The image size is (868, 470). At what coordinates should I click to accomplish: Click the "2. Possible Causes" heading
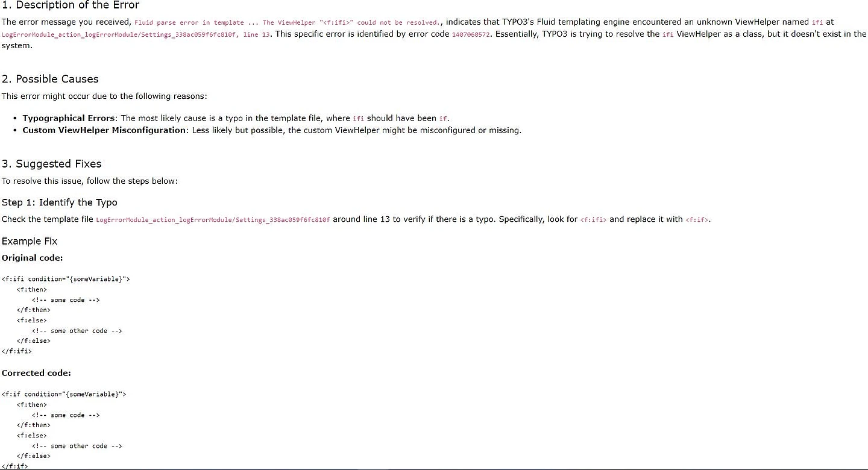pyautogui.click(x=50, y=79)
